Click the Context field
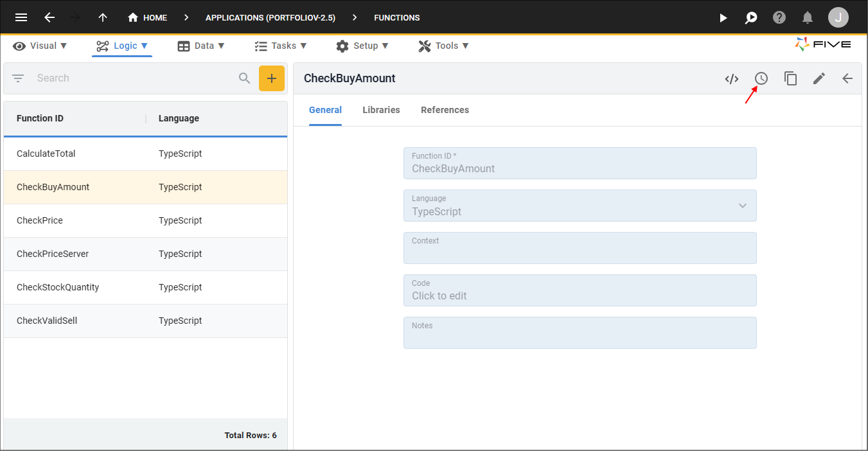Image resolution: width=868 pixels, height=451 pixels. [580, 248]
